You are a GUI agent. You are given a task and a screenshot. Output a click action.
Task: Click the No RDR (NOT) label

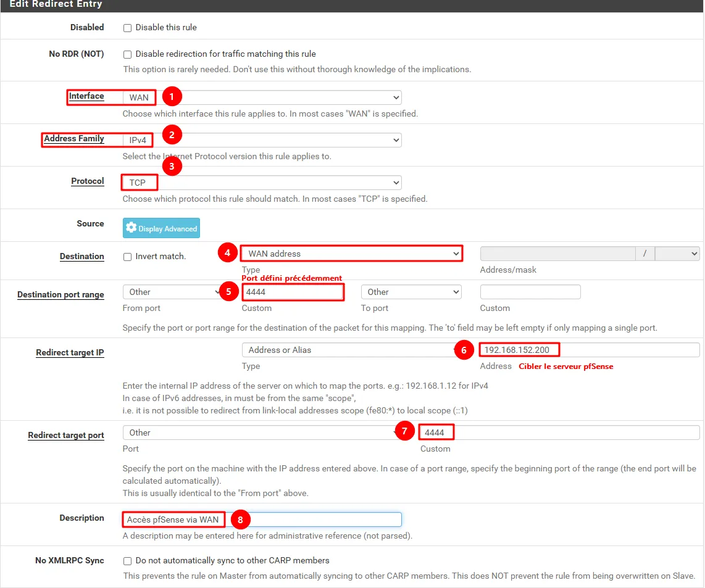(77, 54)
